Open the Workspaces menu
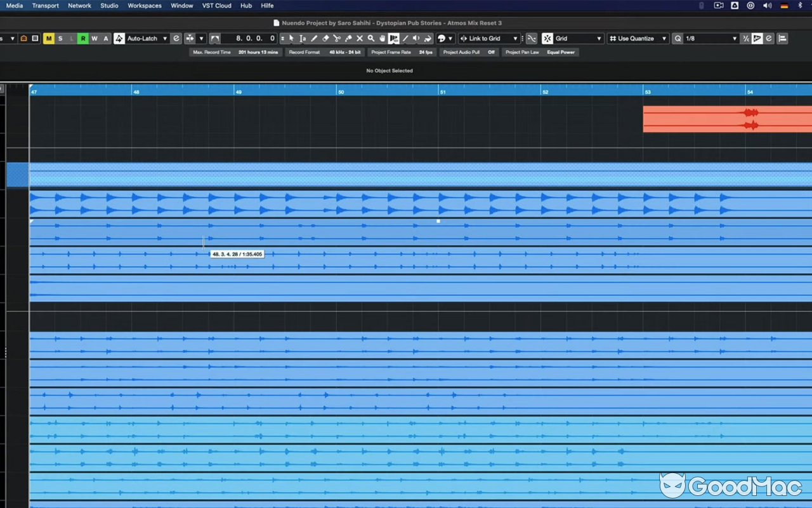 (144, 5)
